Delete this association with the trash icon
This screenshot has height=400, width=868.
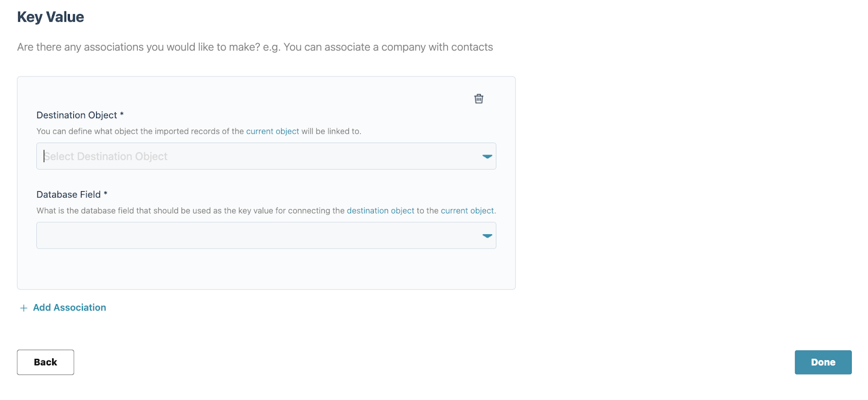[x=478, y=99]
